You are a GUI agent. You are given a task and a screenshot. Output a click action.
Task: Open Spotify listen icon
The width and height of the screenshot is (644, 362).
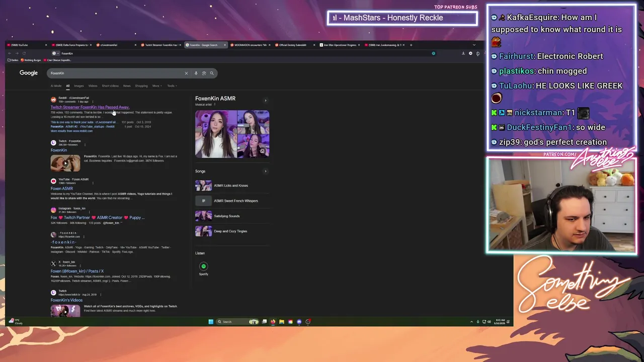pos(204,266)
